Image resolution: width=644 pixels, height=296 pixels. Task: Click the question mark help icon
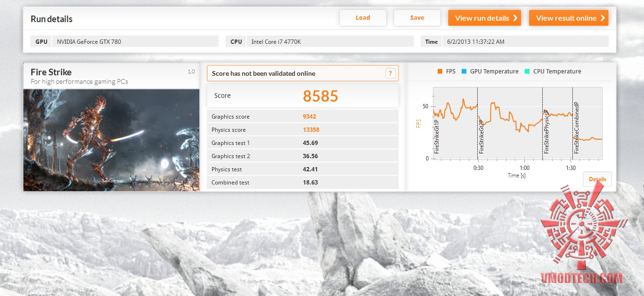point(390,73)
